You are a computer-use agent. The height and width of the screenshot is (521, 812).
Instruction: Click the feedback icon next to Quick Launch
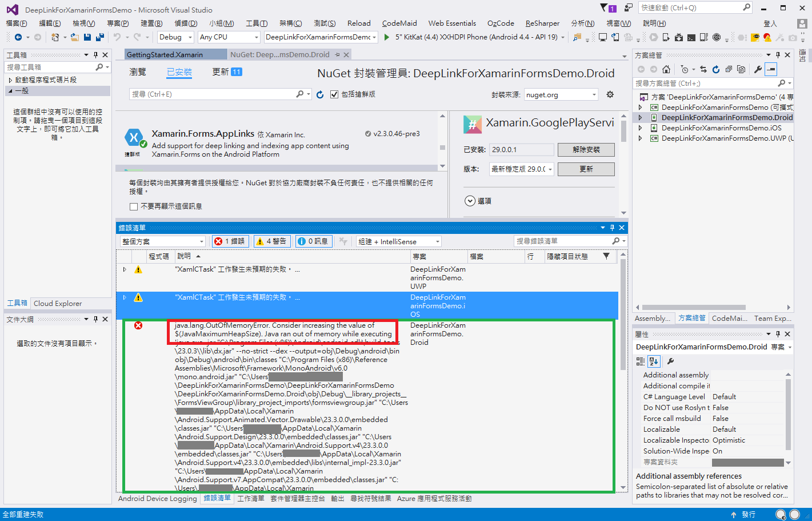[629, 7]
